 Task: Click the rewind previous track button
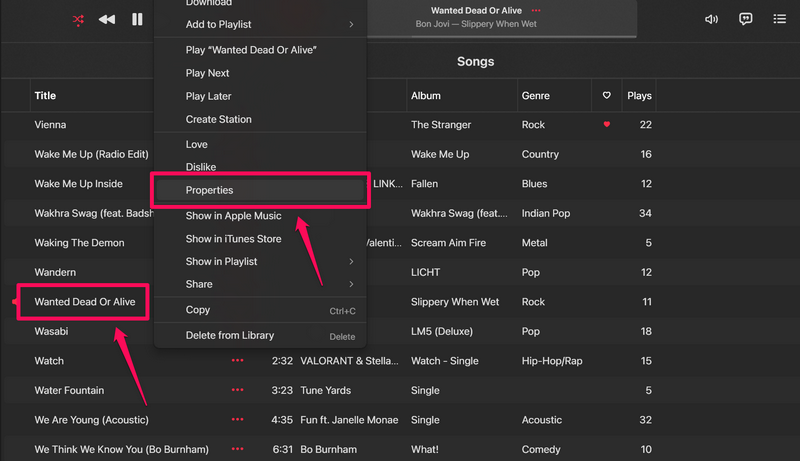click(107, 19)
